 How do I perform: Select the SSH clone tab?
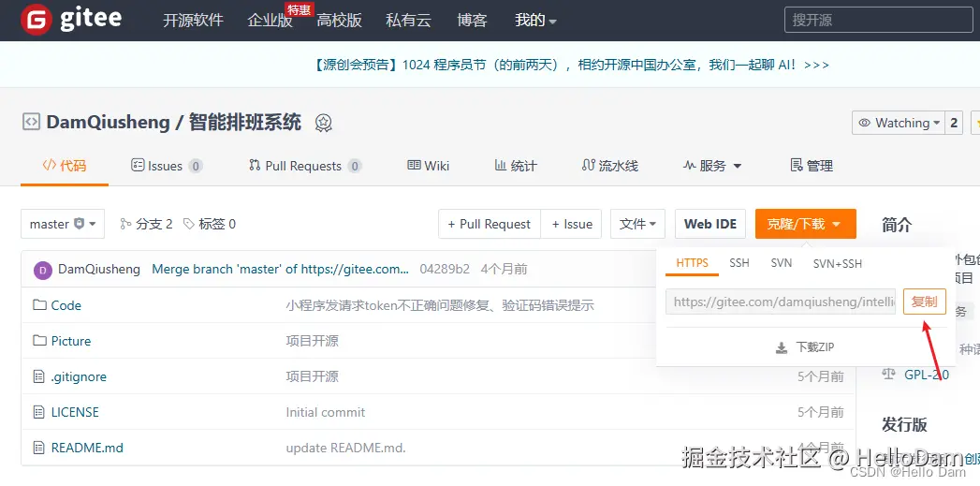click(x=739, y=263)
